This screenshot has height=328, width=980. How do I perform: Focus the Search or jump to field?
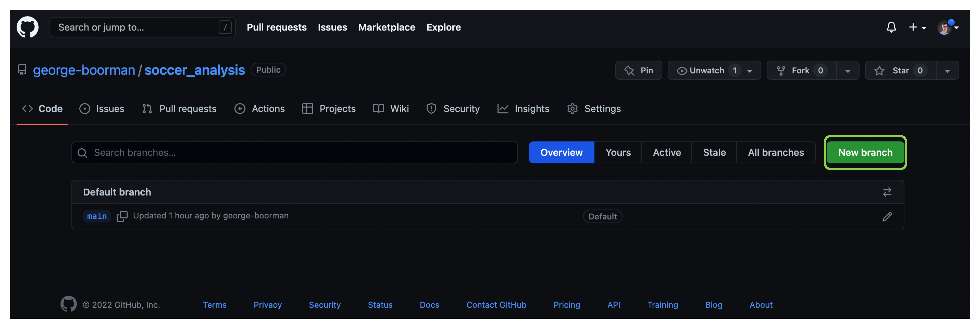[143, 27]
